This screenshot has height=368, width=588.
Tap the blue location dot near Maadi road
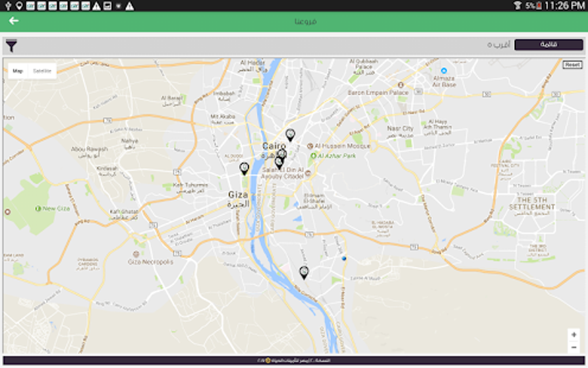344,258
